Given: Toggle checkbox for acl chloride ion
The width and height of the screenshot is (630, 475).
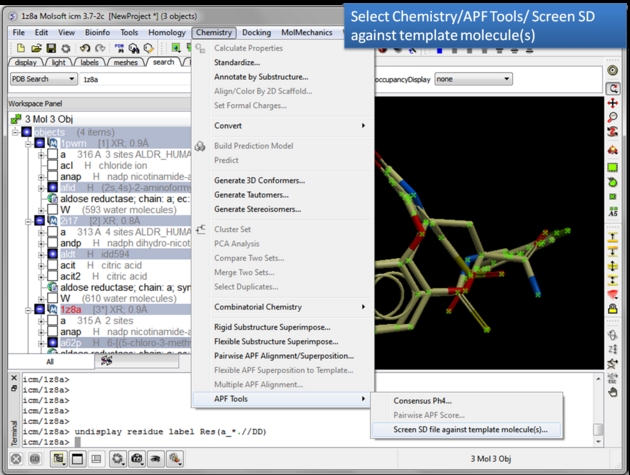Looking at the screenshot, I should coord(52,165).
